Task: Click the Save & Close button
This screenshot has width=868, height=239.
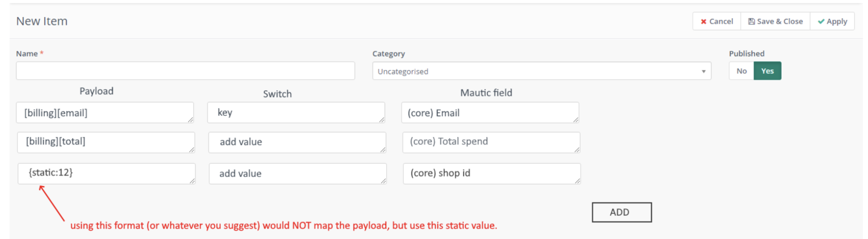Action: click(775, 21)
